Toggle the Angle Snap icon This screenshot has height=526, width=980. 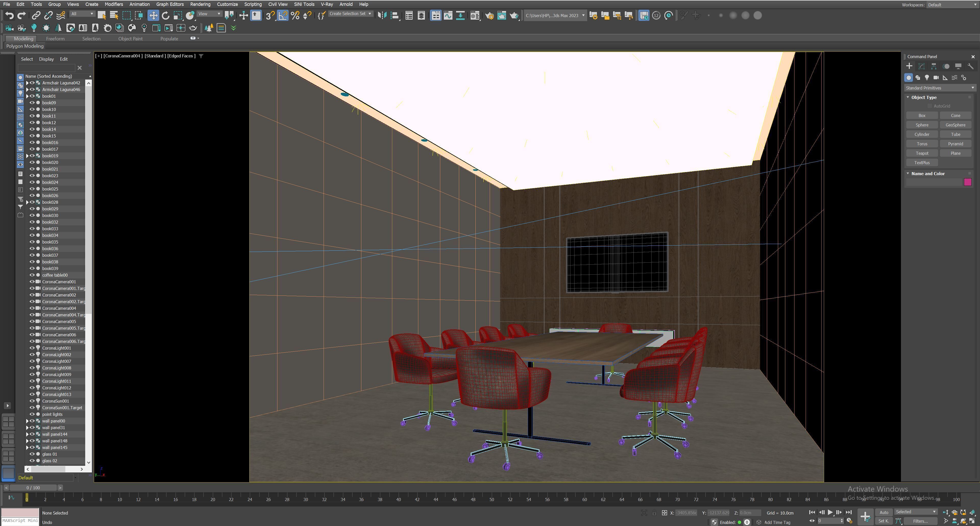(283, 16)
